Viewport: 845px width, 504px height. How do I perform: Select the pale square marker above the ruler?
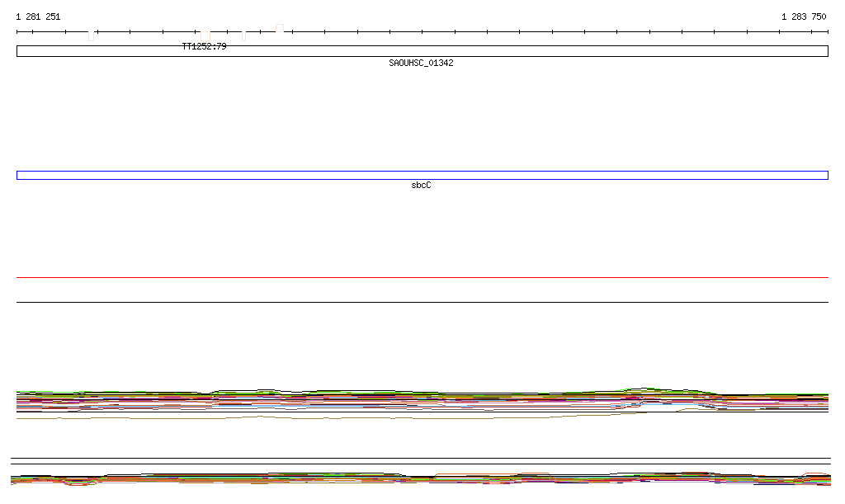pyautogui.click(x=280, y=28)
